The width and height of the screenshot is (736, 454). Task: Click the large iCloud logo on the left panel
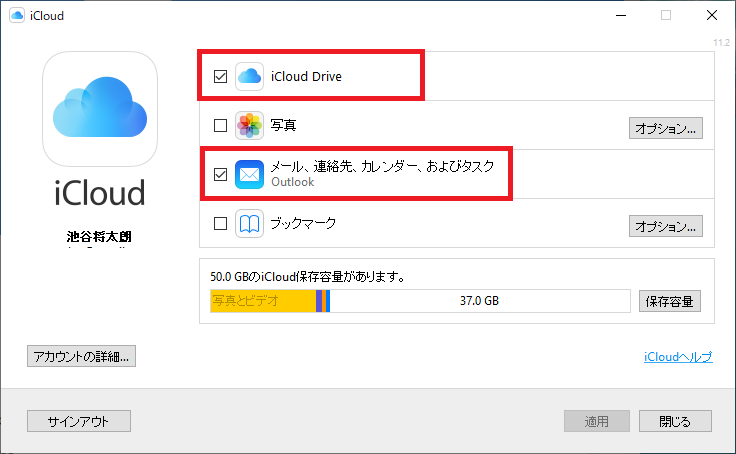coord(100,109)
